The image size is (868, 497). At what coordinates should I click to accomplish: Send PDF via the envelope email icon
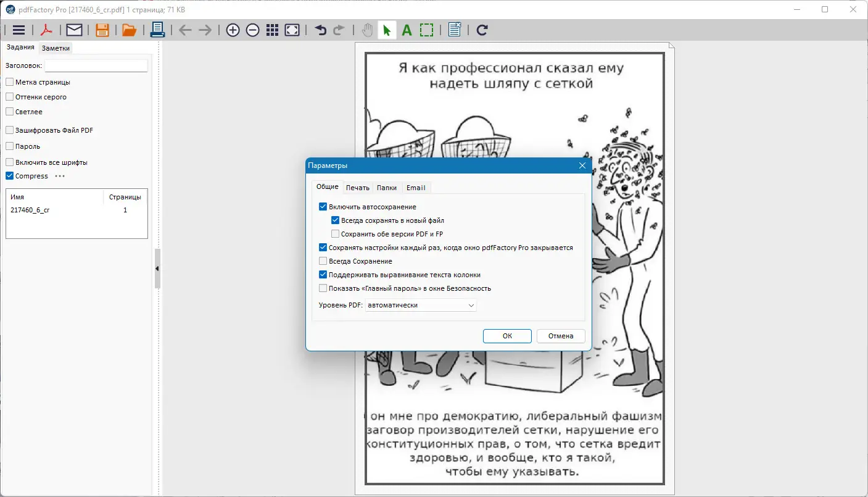click(x=74, y=30)
